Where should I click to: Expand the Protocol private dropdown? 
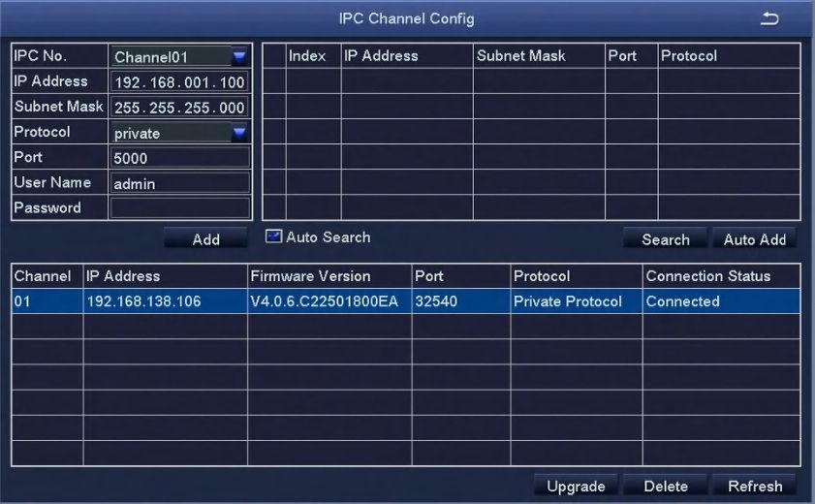click(180, 134)
